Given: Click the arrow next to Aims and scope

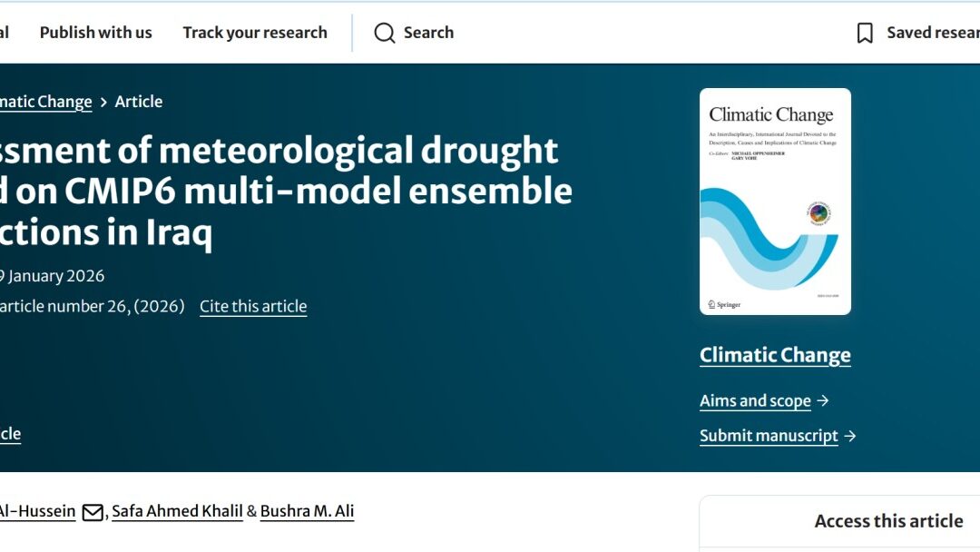Looking at the screenshot, I should pyautogui.click(x=823, y=401).
